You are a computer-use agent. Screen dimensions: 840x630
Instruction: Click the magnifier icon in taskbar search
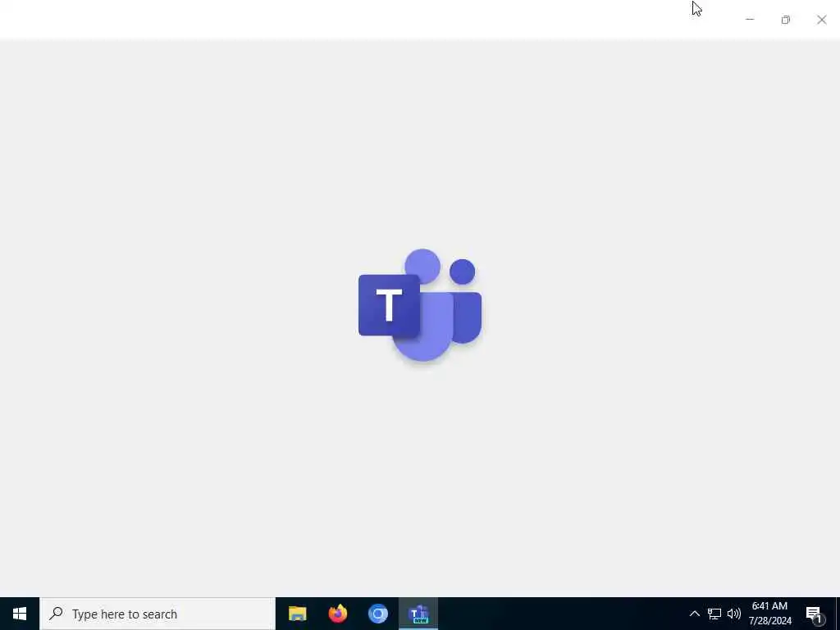[x=56, y=614]
